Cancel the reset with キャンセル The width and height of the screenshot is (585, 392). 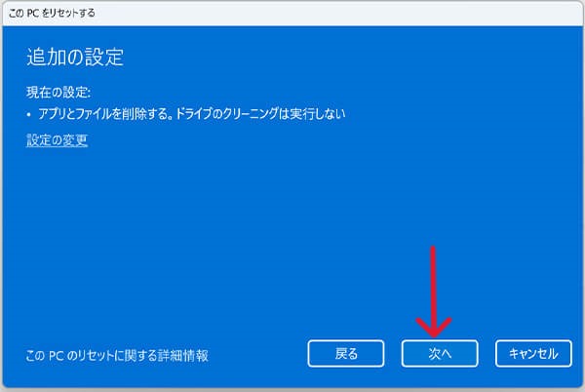[533, 353]
